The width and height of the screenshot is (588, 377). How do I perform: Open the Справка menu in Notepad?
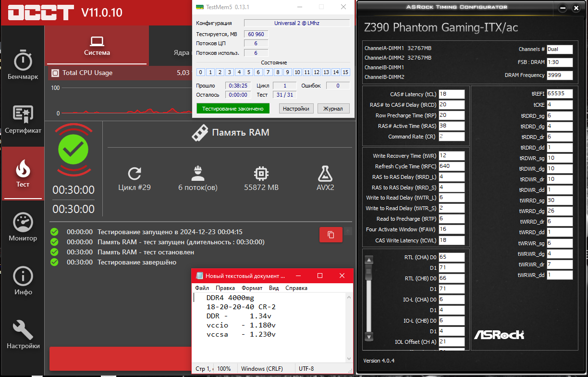pyautogui.click(x=296, y=288)
